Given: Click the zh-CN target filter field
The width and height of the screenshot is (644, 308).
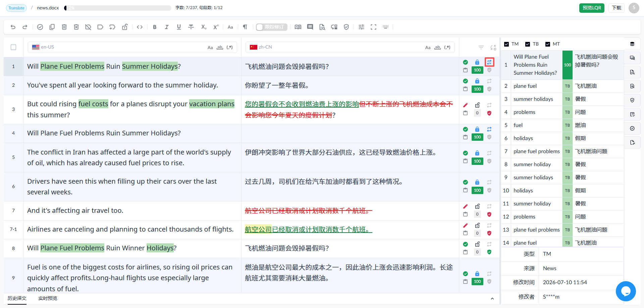Looking at the screenshot, I should coord(350,47).
